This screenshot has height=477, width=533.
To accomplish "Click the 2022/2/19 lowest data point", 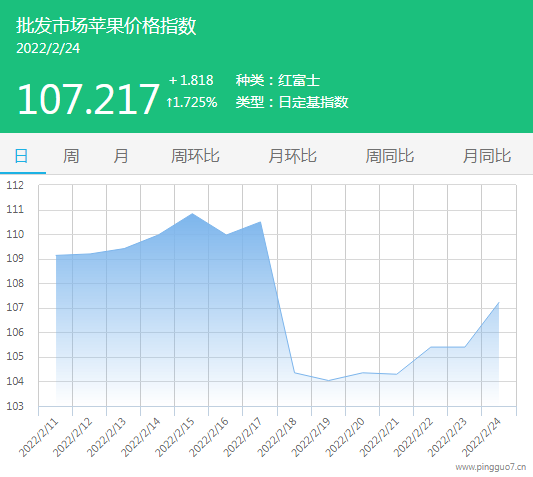I will coord(328,380).
